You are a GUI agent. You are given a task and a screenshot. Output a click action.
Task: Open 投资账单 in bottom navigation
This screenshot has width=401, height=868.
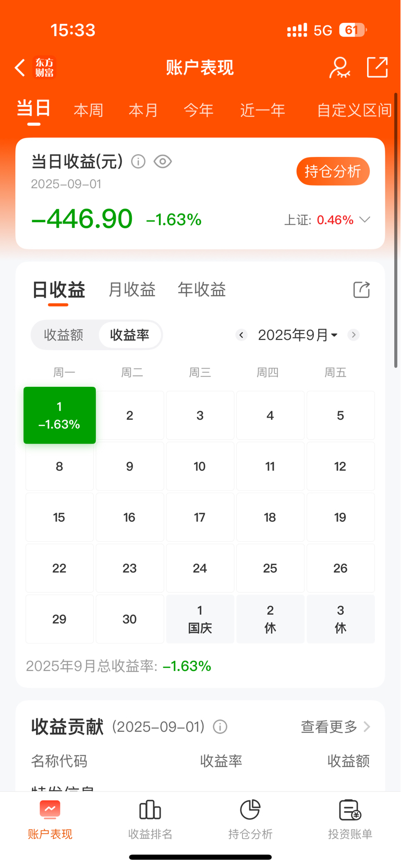tap(350, 820)
